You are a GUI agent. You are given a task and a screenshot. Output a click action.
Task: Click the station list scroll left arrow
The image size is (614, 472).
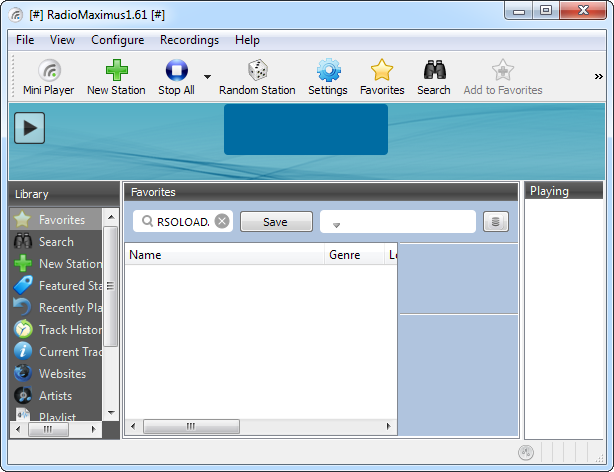[133, 426]
